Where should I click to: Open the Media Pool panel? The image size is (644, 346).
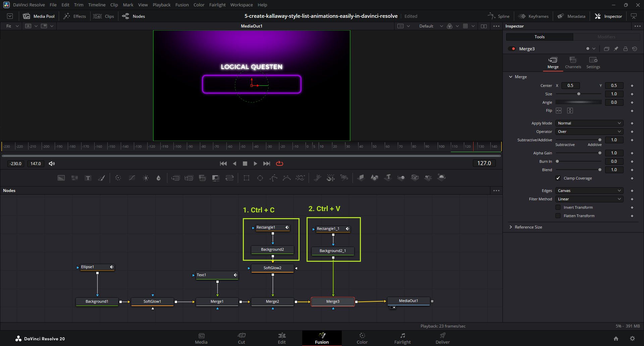coord(39,16)
